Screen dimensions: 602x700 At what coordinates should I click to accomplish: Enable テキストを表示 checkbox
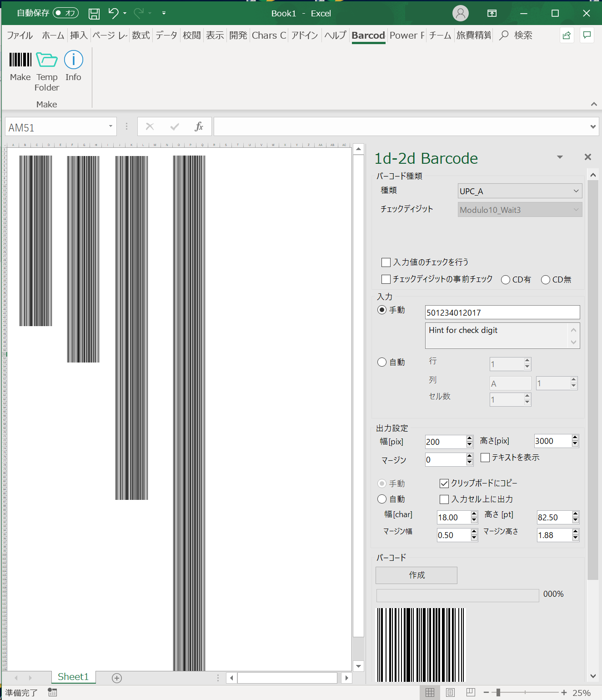pyautogui.click(x=485, y=457)
